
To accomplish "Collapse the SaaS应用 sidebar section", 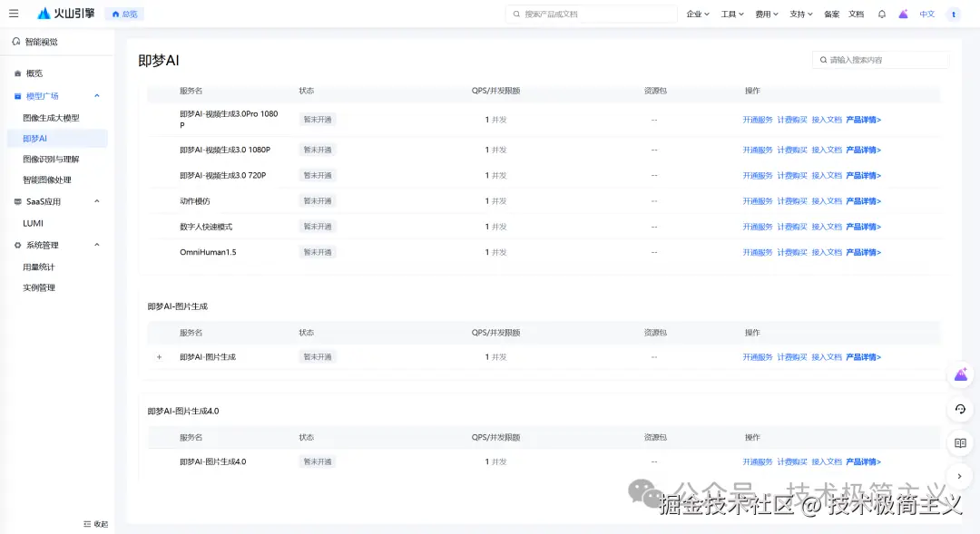I will point(97,201).
